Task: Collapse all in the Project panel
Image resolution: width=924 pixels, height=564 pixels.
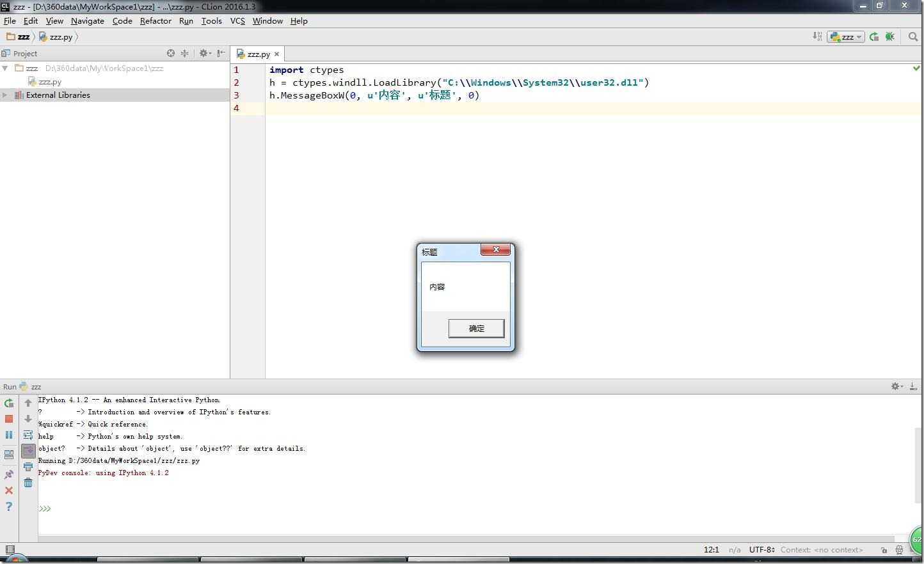Action: (185, 53)
